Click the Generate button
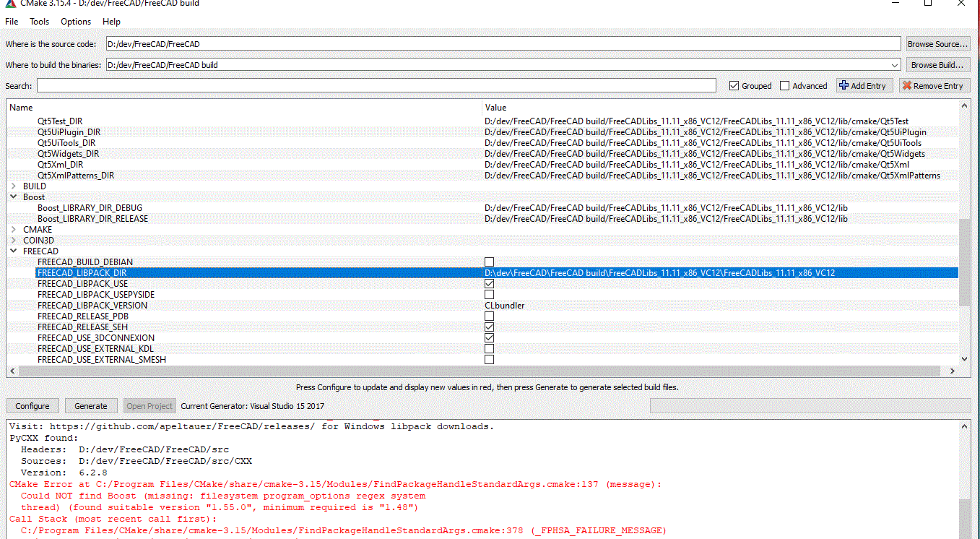Image resolution: width=980 pixels, height=539 pixels. tap(91, 406)
